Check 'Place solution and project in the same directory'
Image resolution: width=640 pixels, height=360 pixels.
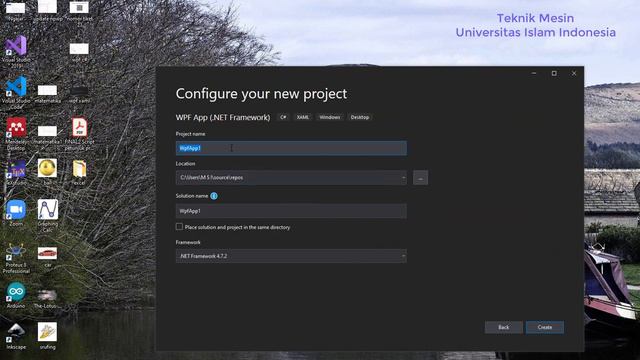(x=179, y=227)
